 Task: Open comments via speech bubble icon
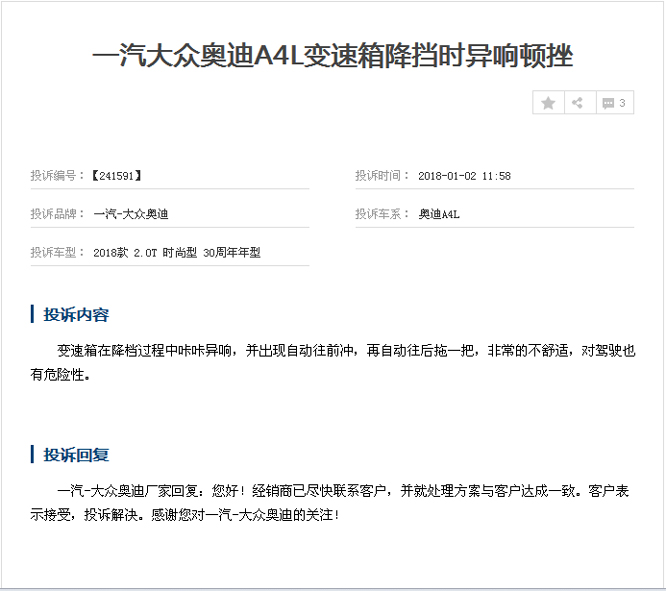[607, 103]
